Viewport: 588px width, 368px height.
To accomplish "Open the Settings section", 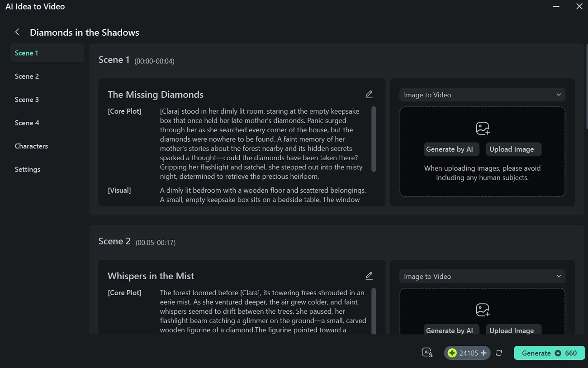I will tap(27, 169).
